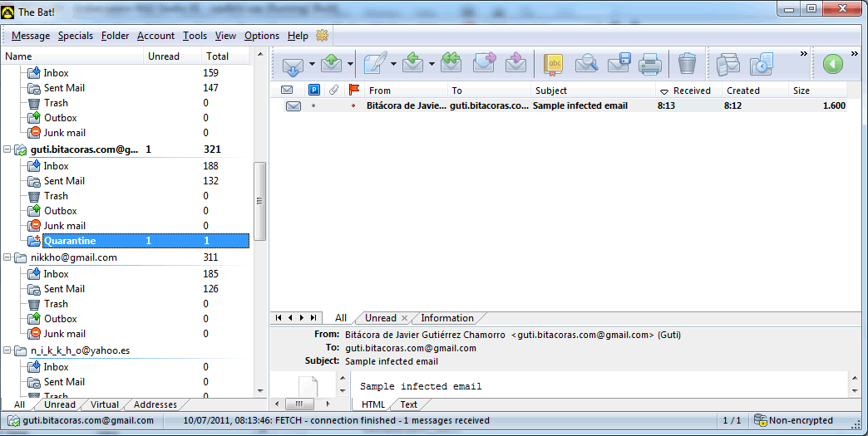The width and height of the screenshot is (868, 436).
Task: Open Get new mail dropdown arrow
Action: pyautogui.click(x=312, y=64)
